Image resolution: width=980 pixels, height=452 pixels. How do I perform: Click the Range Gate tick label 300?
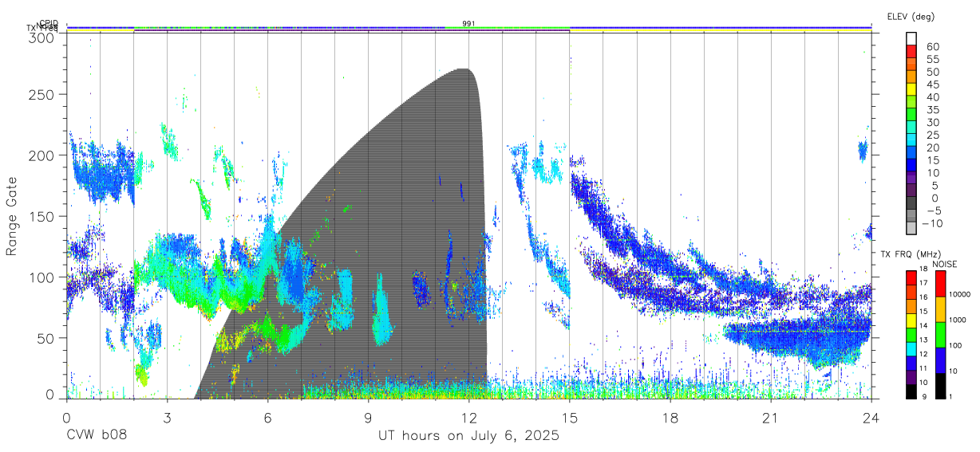(41, 37)
